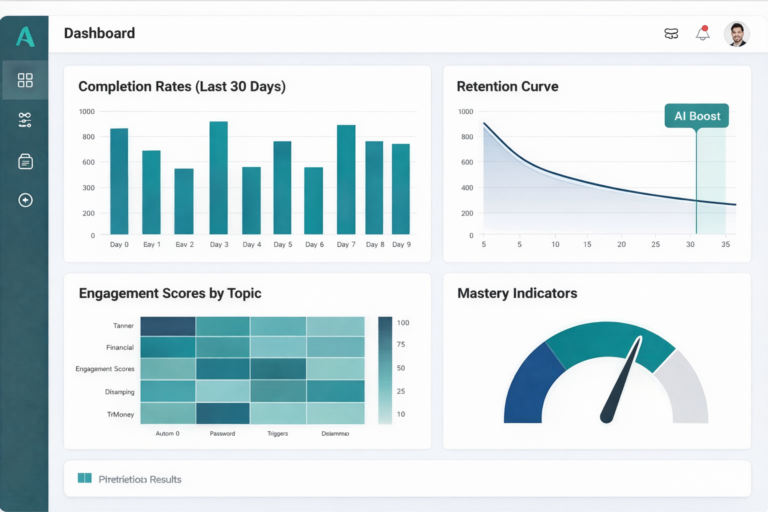
Task: Click the Dashboard page title
Action: click(x=99, y=33)
